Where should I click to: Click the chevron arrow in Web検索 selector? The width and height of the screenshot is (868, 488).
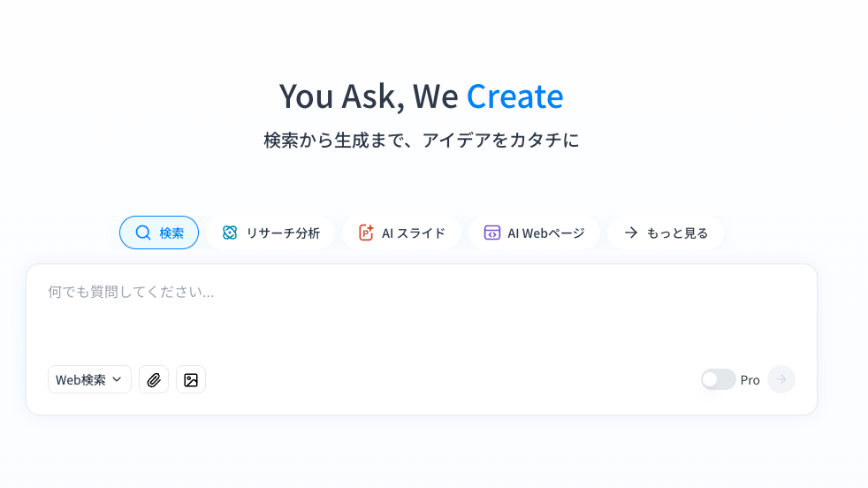pos(117,379)
